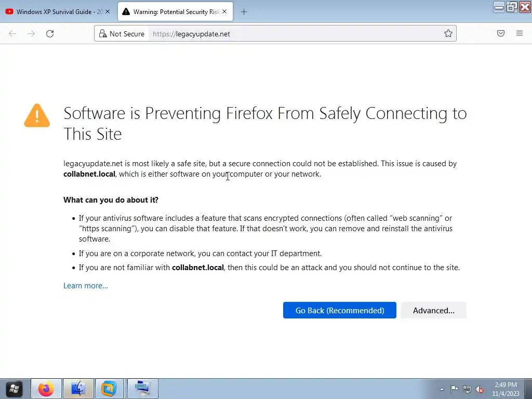Viewport: 532px width, 399px height.
Task: Open the Advanced... options button
Action: (x=434, y=310)
